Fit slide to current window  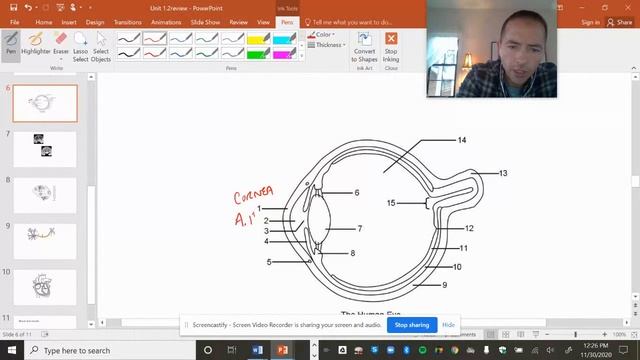[634, 334]
